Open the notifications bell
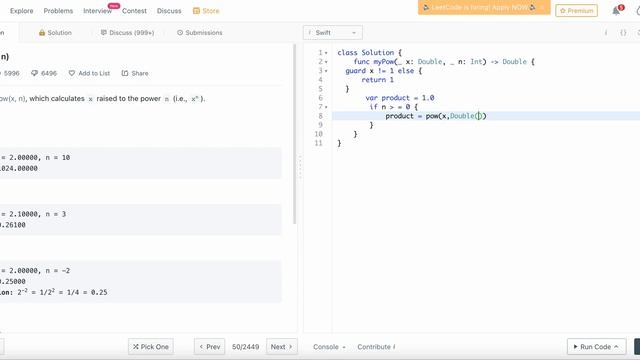 coord(616,11)
